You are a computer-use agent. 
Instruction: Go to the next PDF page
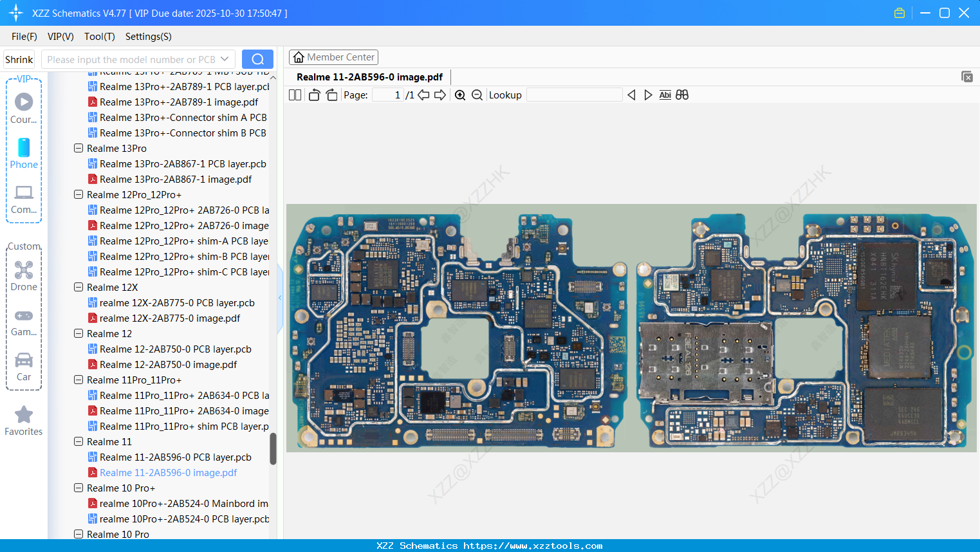pyautogui.click(x=440, y=95)
